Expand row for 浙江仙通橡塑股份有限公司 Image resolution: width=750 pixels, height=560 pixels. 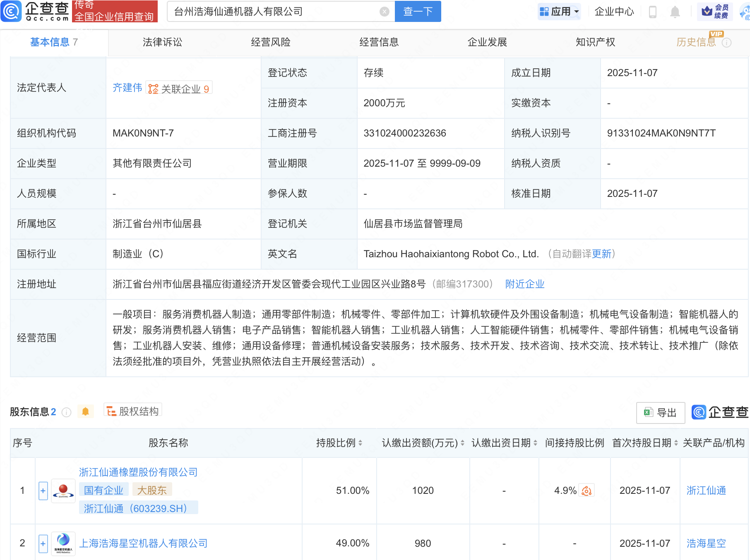tap(43, 491)
